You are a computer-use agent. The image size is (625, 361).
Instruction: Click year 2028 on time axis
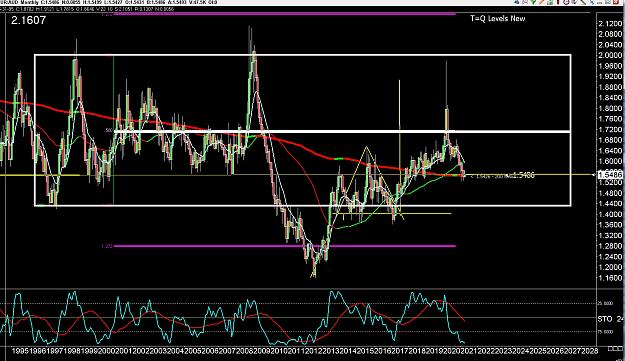coord(590,351)
